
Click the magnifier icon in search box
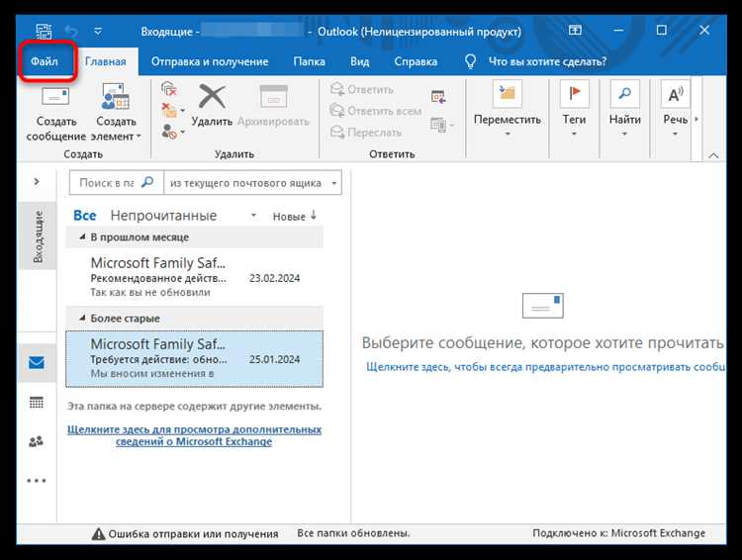tap(147, 182)
